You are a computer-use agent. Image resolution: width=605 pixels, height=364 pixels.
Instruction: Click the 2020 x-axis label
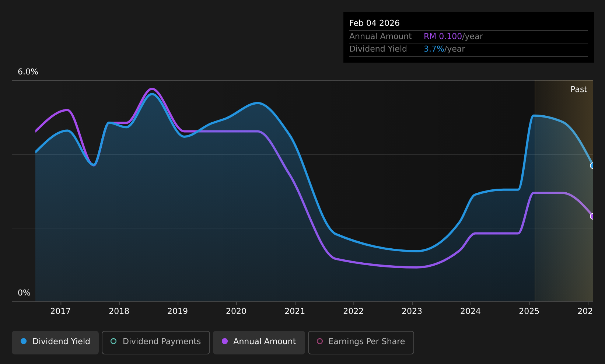[236, 311]
